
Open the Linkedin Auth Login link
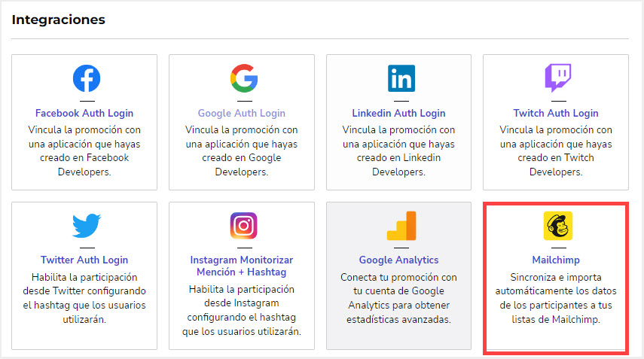tap(398, 113)
